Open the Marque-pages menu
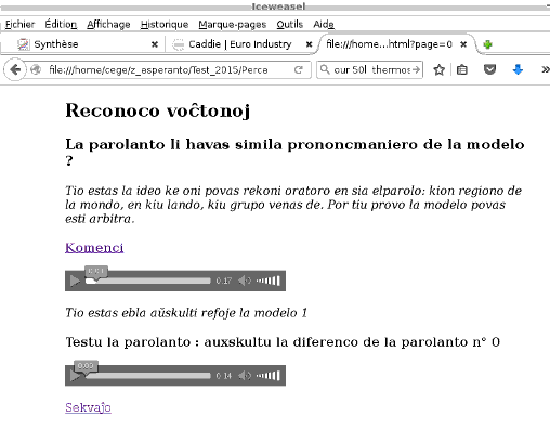This screenshot has width=550, height=430. tap(232, 24)
